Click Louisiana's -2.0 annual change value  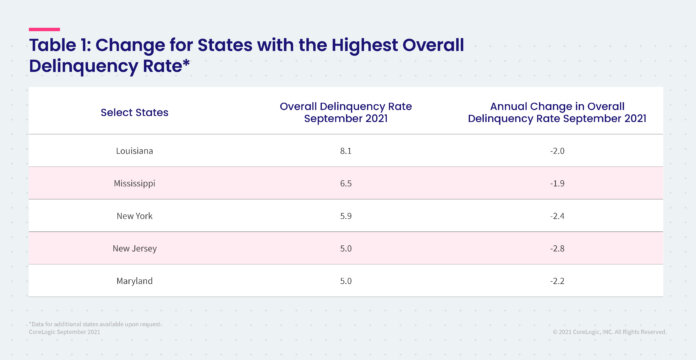pyautogui.click(x=557, y=151)
